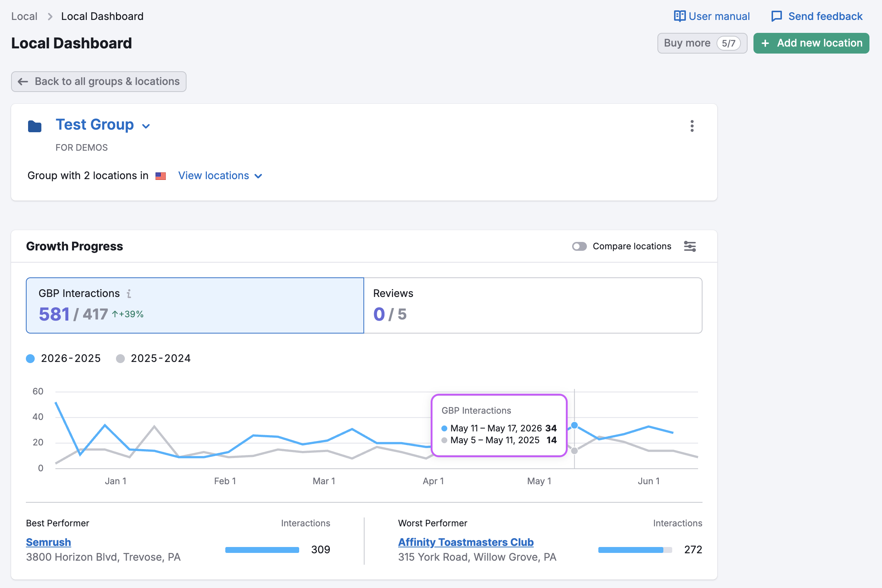Click the Add new location button
Image resolution: width=882 pixels, height=588 pixels.
(x=811, y=44)
